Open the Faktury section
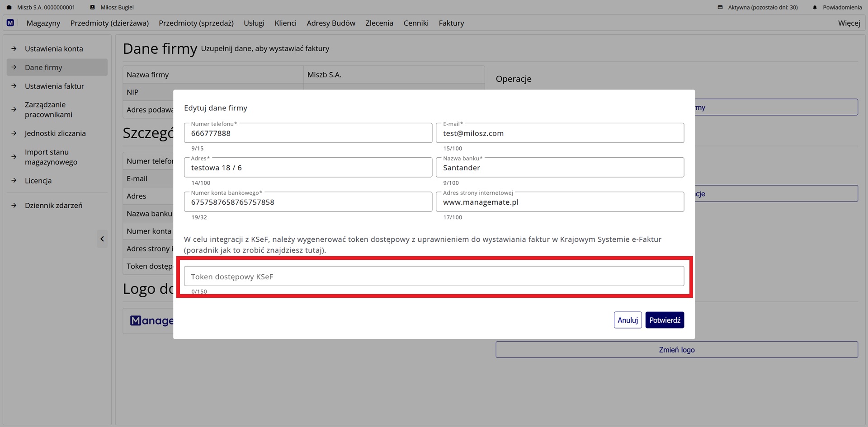 tap(451, 23)
